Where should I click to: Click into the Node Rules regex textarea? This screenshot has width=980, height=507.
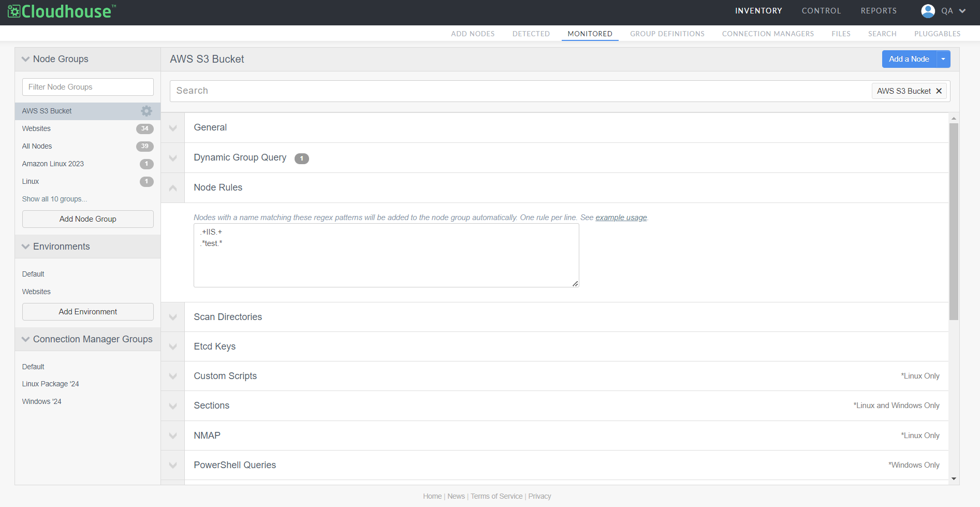(x=386, y=255)
